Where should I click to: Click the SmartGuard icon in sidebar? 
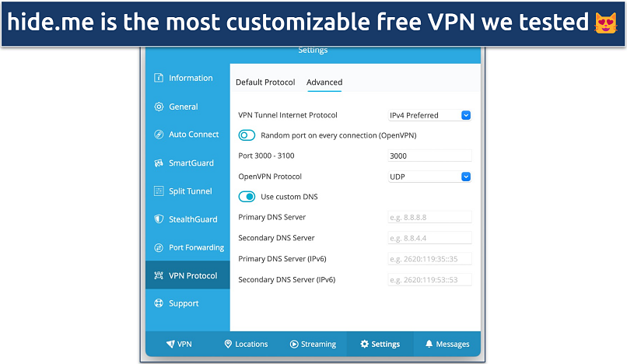[159, 163]
